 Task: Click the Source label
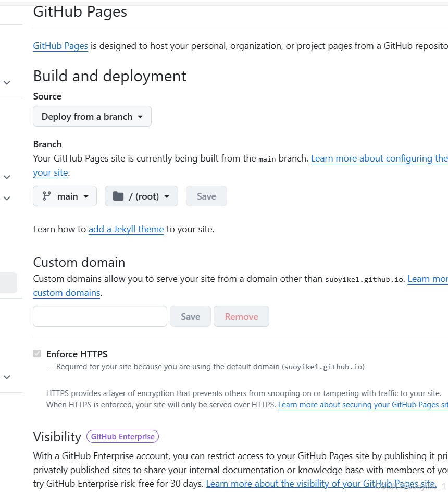[x=47, y=96]
